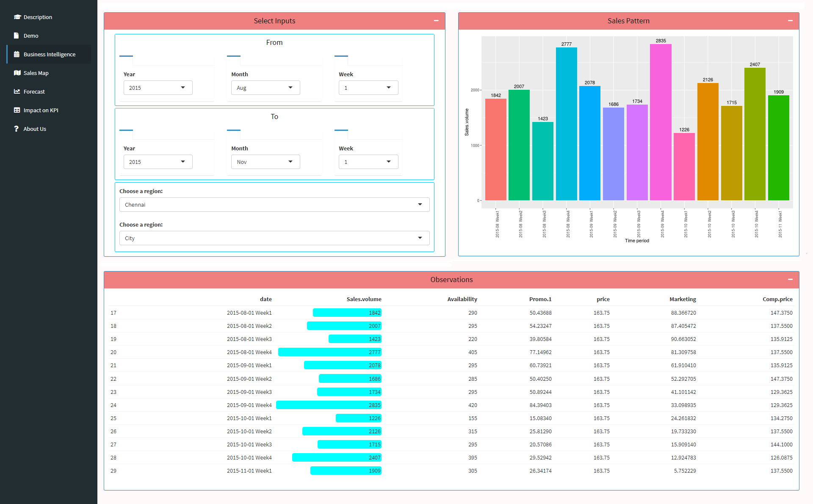Click the Description graduation cap icon
813x504 pixels.
[x=17, y=17]
